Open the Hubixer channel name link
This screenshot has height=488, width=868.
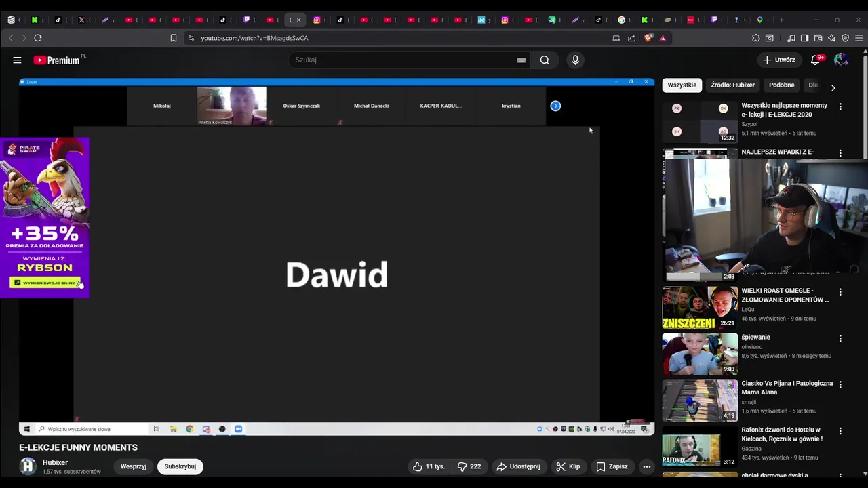tap(55, 462)
